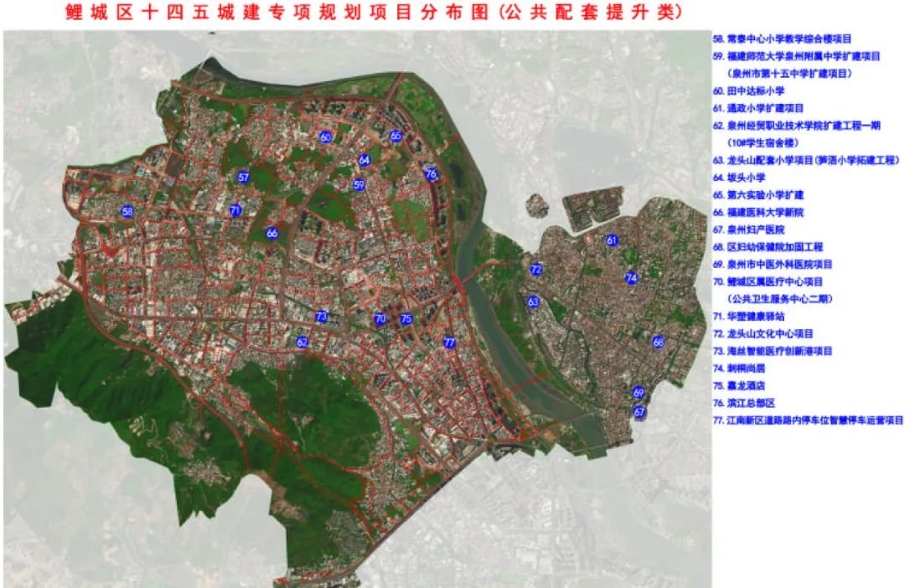Screen dimensions: 905x588
Task: Click marker 77 near the river
Action: pos(449,343)
